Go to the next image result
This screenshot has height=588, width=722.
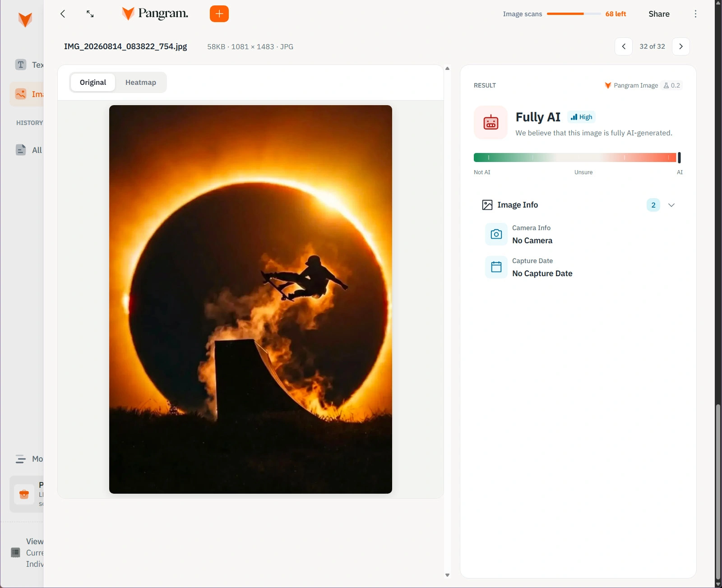(x=681, y=46)
